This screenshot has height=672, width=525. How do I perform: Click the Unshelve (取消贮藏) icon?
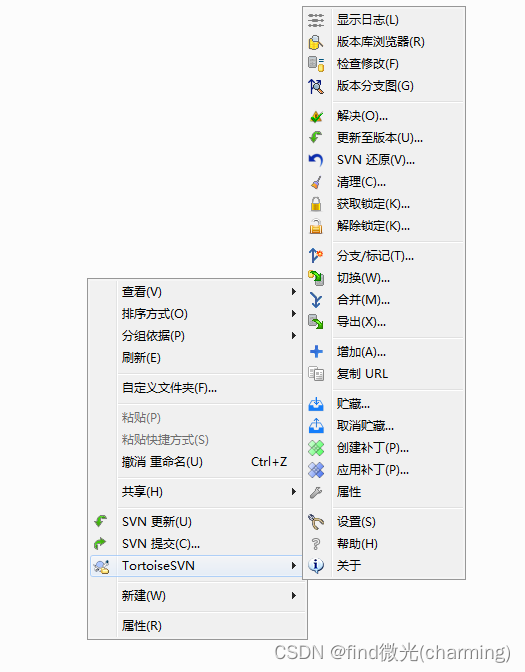pos(316,426)
